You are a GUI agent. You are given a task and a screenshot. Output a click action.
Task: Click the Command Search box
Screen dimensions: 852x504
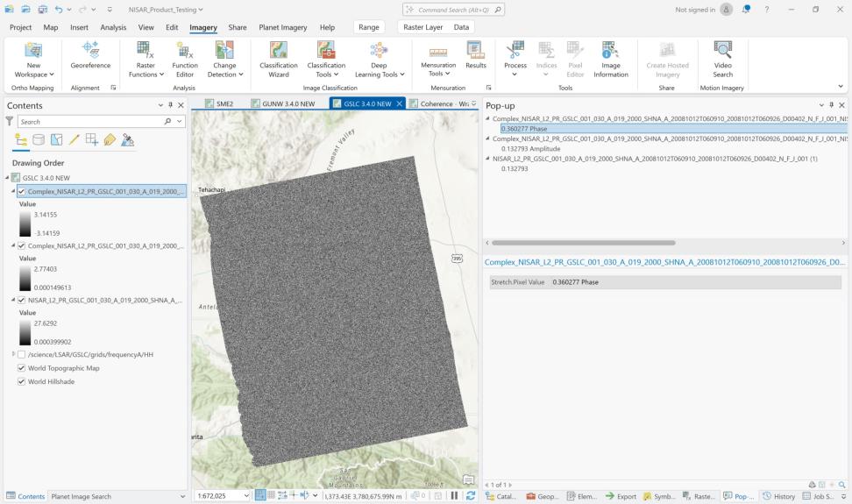point(453,10)
